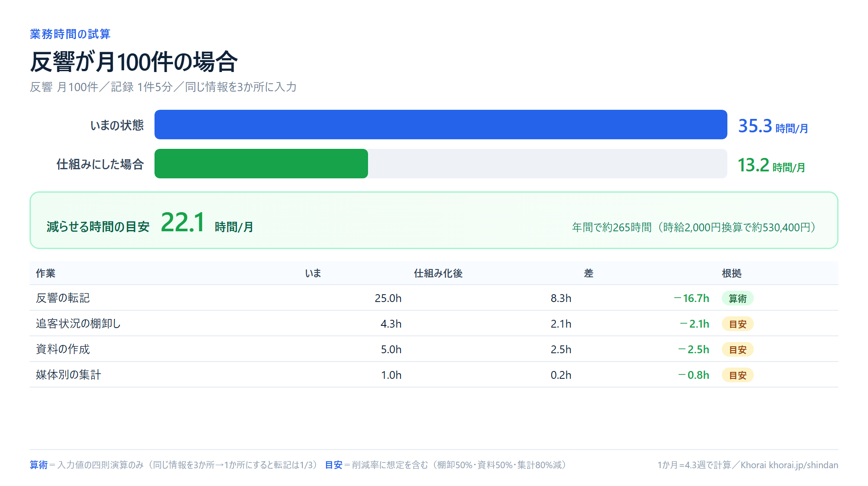868x486 pixels.
Task: Click the －16.7h difference value
Action: point(690,298)
